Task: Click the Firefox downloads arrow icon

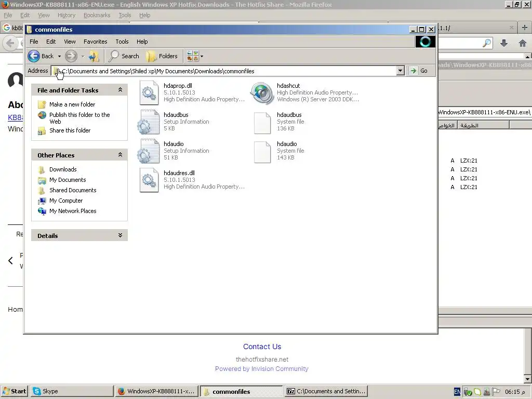Action: point(504,43)
